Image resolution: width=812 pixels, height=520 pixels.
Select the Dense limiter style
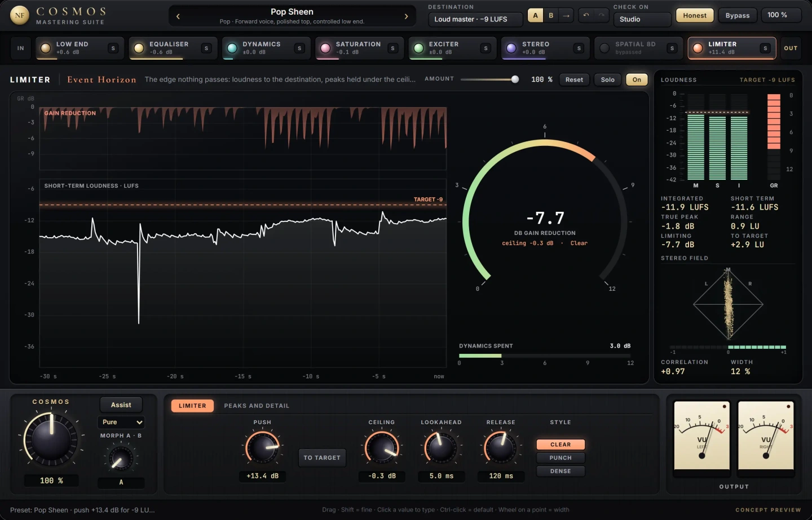561,472
